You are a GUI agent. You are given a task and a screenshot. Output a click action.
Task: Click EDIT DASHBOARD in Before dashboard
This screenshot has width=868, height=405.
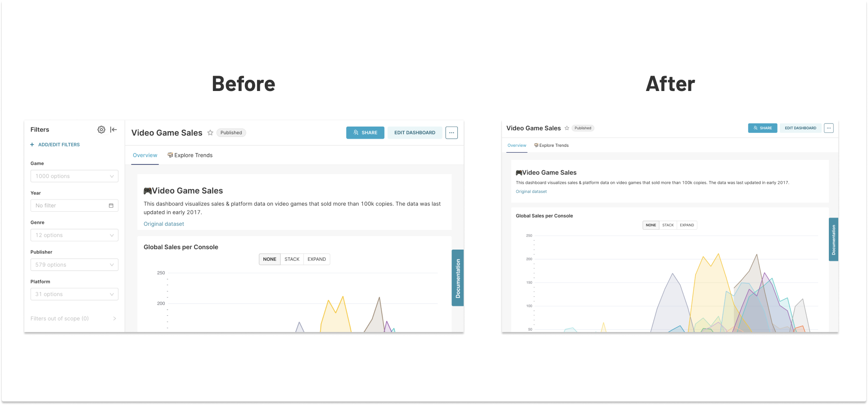(x=415, y=133)
